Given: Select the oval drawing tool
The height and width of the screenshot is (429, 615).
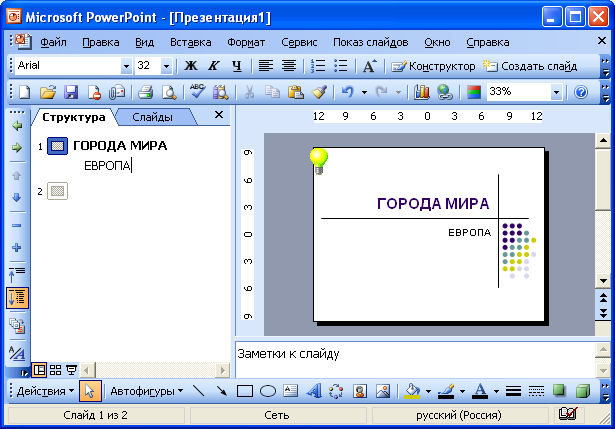Looking at the screenshot, I should click(268, 391).
